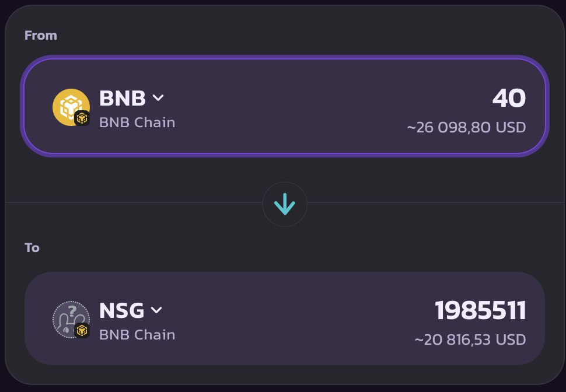Click the yellow BNB token logo

coord(69,105)
